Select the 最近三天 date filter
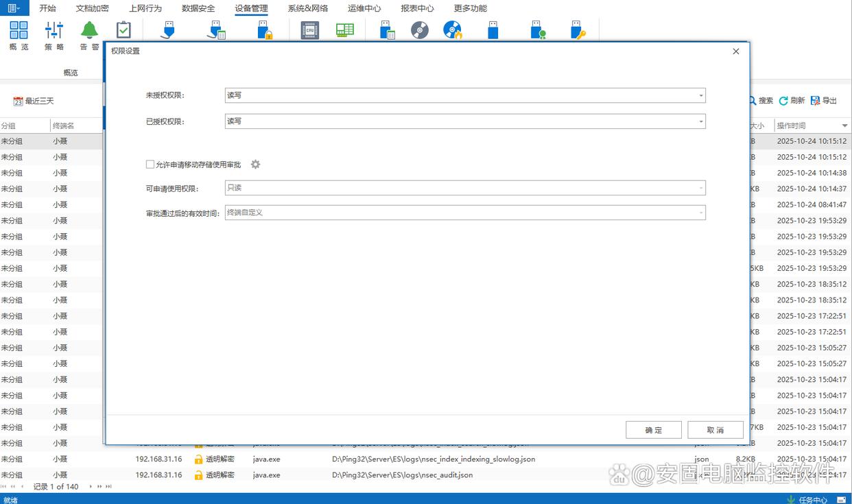Image resolution: width=852 pixels, height=504 pixels. [x=34, y=101]
